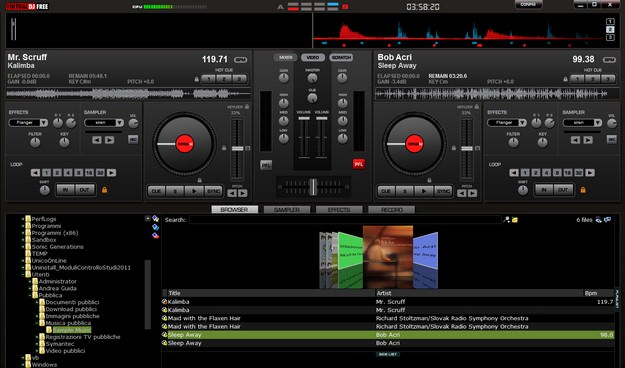The width and height of the screenshot is (625, 368).
Task: Click the CONFIG button
Action: click(x=529, y=4)
